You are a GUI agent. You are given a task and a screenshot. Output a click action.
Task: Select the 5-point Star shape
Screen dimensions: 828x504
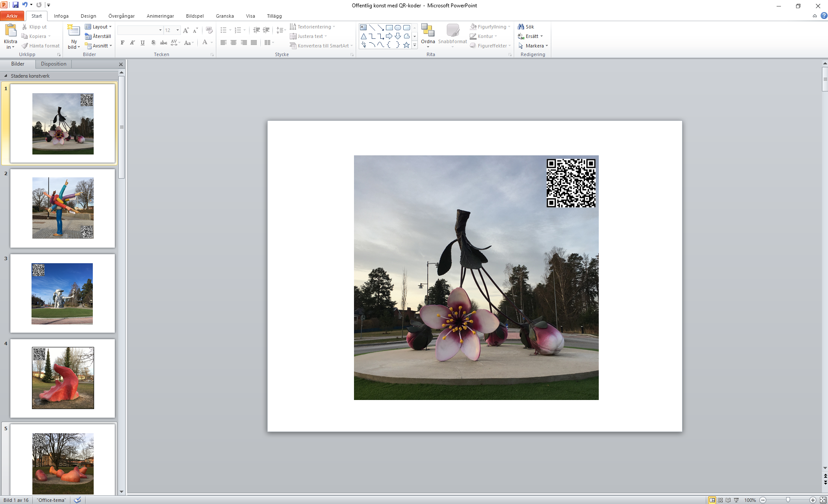tap(406, 45)
